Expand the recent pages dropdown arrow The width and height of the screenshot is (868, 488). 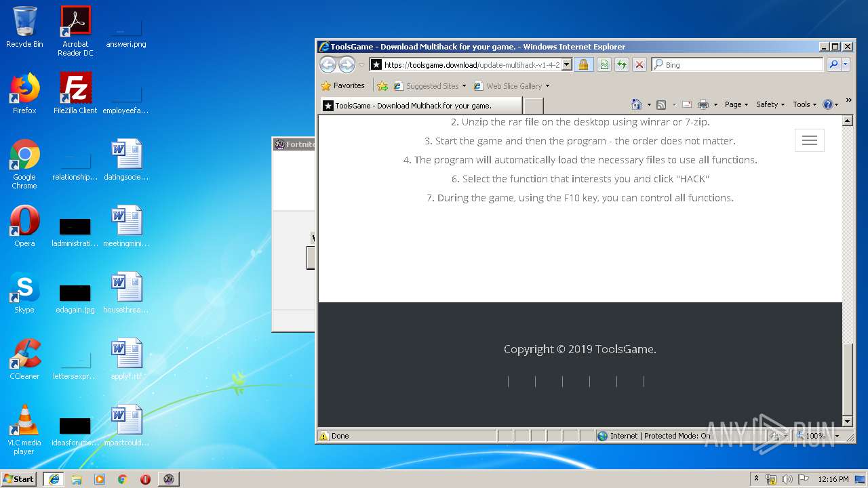coord(361,65)
